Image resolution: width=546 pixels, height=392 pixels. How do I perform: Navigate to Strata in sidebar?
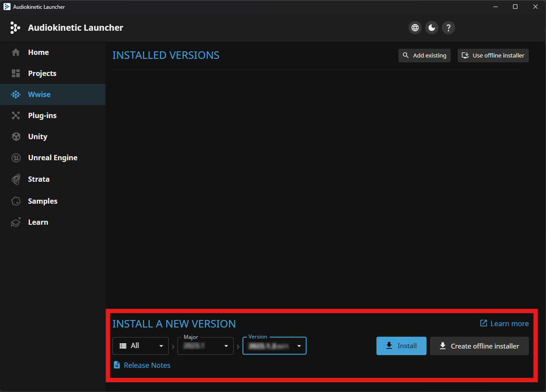[53, 179]
